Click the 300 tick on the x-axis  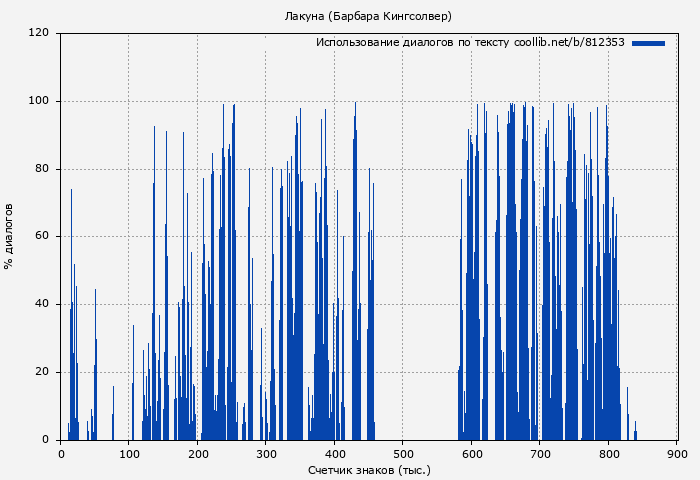[266, 453]
